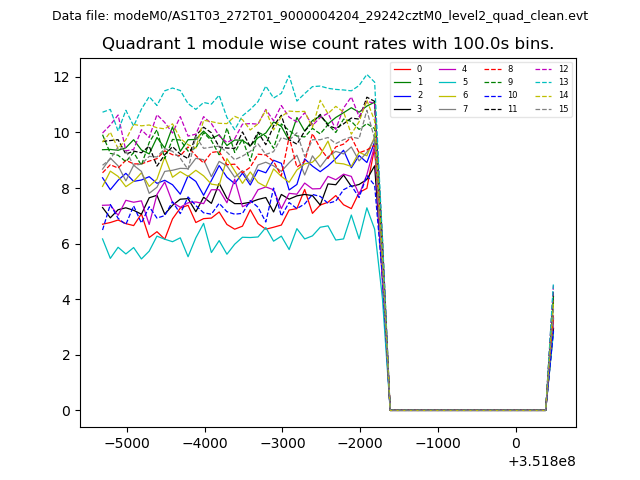Click the red solid line swatch for module 0

point(402,69)
